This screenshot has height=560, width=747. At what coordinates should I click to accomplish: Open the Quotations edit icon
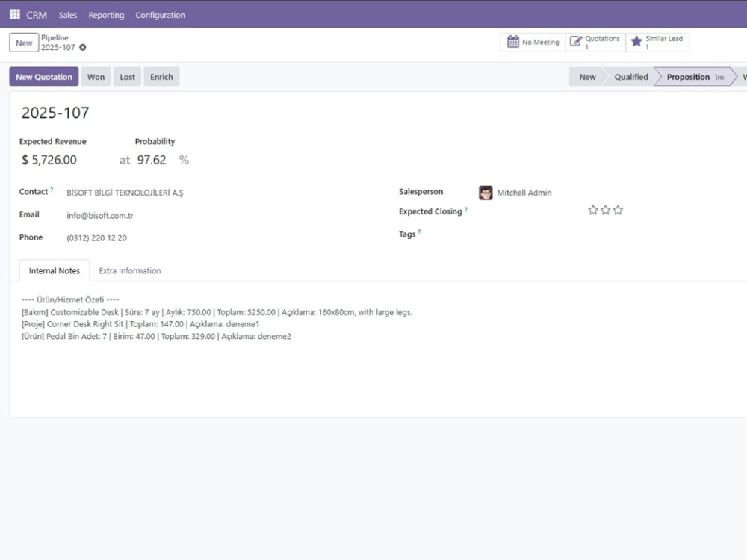(575, 41)
